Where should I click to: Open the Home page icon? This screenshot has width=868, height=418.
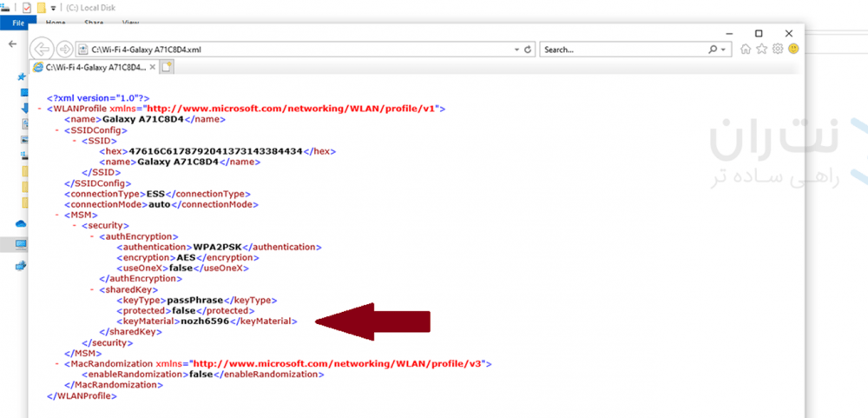[746, 49]
